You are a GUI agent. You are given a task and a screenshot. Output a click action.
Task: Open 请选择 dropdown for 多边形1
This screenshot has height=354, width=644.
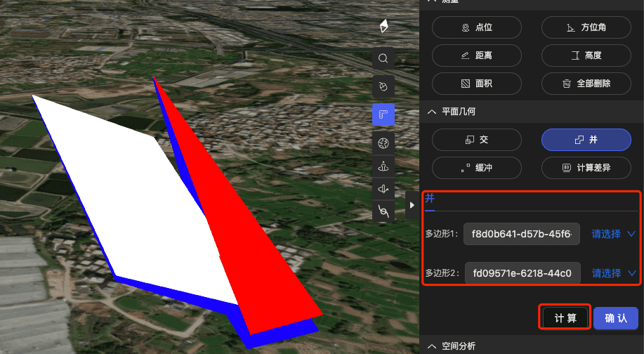click(613, 234)
